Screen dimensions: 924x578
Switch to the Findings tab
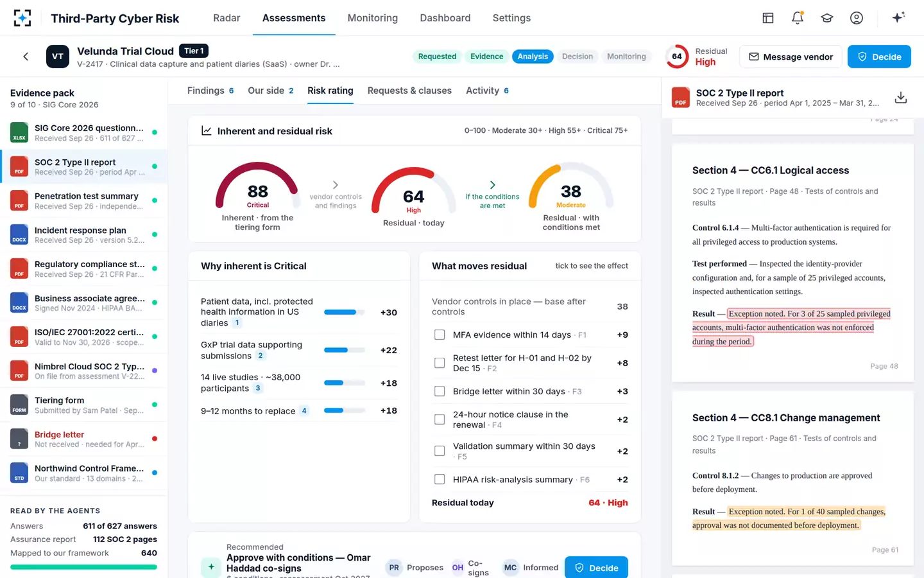click(x=210, y=91)
